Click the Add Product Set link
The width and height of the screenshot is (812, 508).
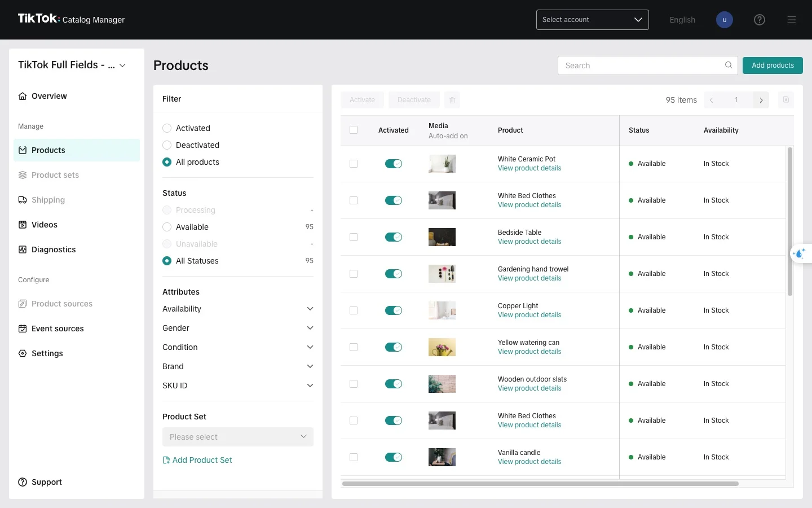[197, 460]
